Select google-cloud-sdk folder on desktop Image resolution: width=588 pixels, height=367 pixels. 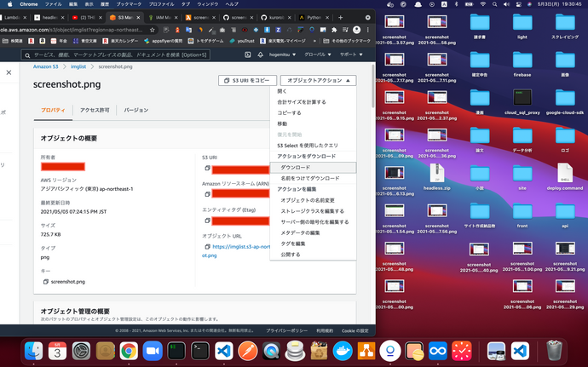point(565,101)
